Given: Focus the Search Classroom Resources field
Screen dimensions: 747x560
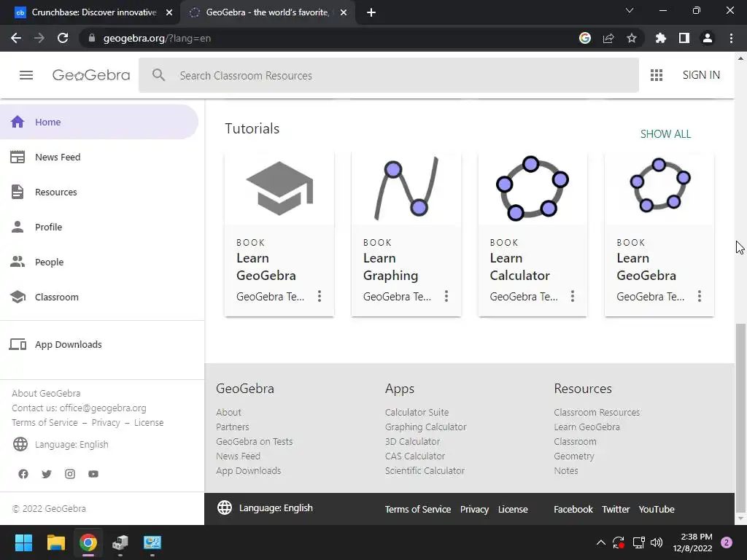Looking at the screenshot, I should point(389,75).
